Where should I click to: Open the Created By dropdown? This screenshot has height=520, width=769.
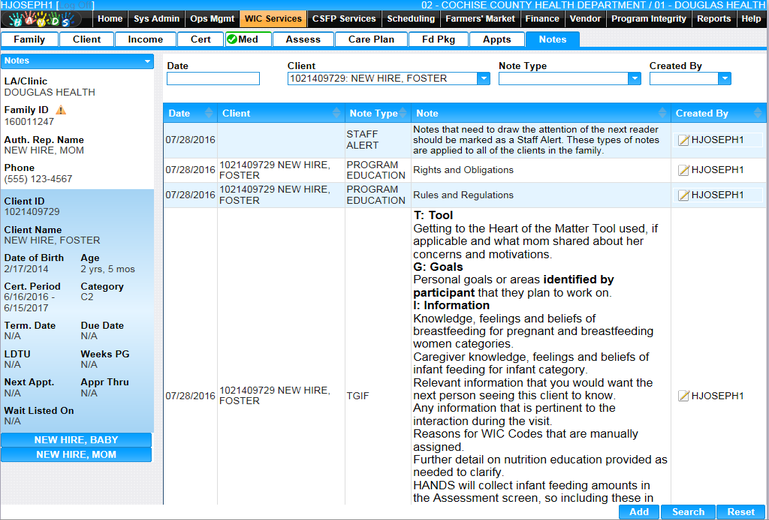(x=724, y=79)
